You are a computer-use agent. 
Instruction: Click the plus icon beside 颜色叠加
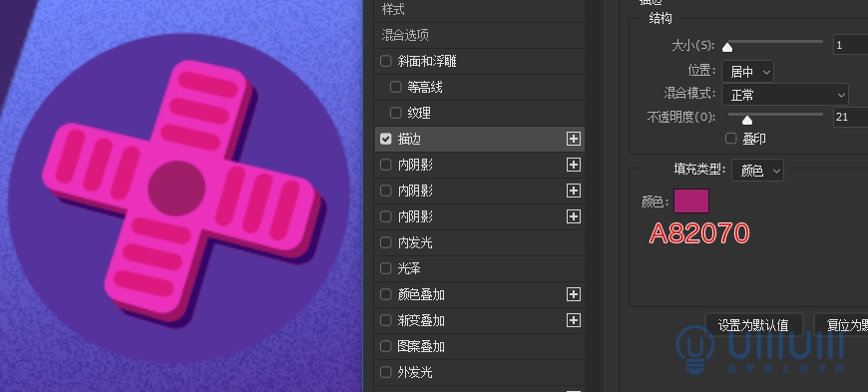[x=573, y=294]
